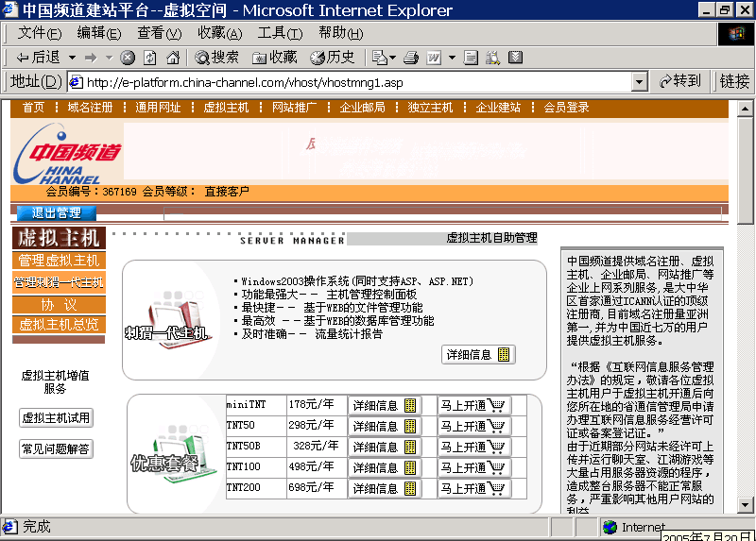
Task: Click the 优惠套餐 computer thumbnail
Action: [x=175, y=453]
